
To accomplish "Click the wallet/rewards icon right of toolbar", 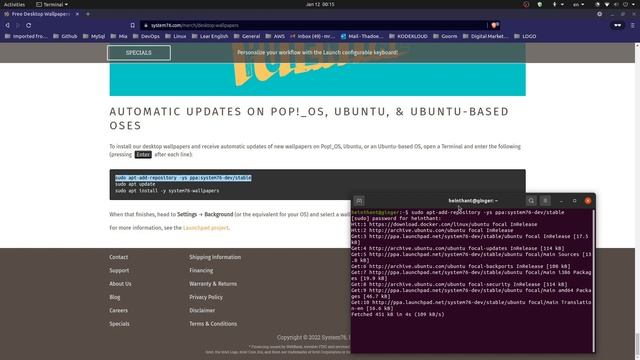I will (x=618, y=25).
